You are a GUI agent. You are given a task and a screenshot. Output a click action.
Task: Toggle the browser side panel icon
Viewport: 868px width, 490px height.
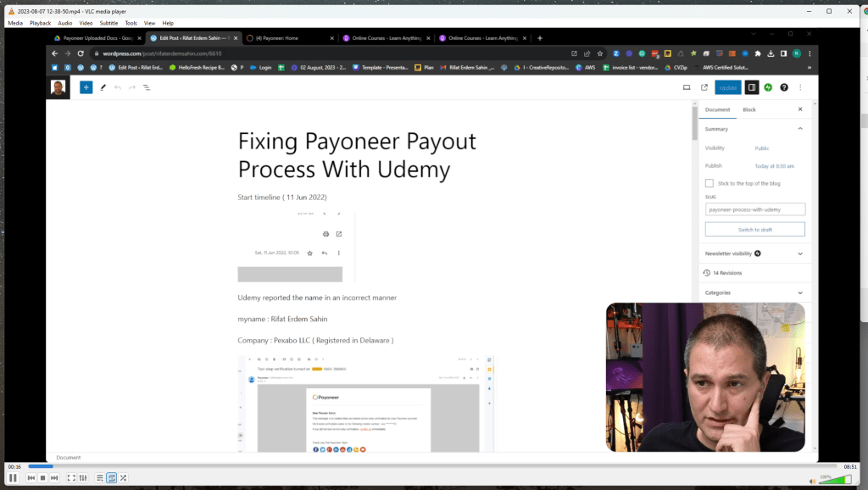(x=783, y=53)
